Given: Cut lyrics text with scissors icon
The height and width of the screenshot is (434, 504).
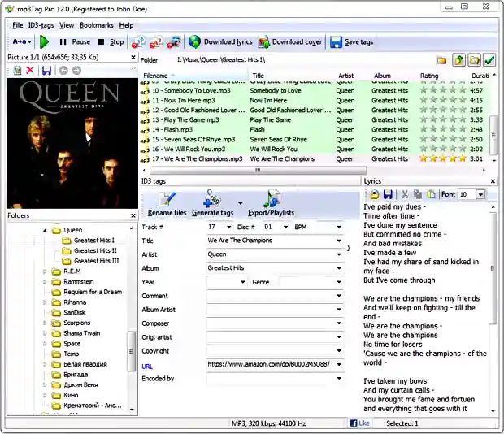Looking at the screenshot, I should [x=405, y=194].
